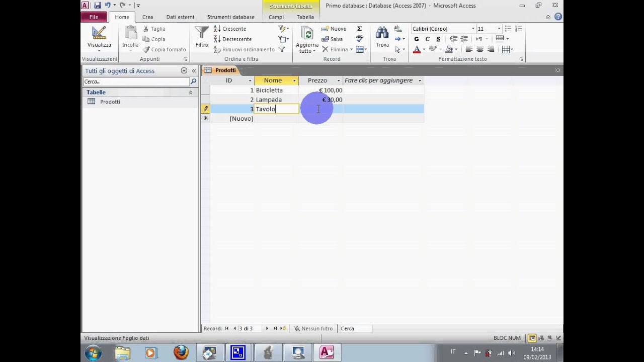Go to the first record
This screenshot has height=362, width=644.
(x=227, y=328)
